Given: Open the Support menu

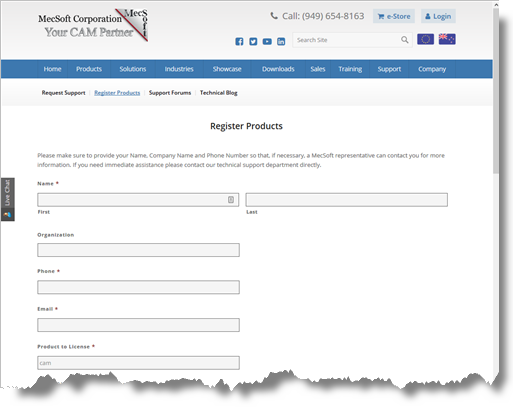Looking at the screenshot, I should (389, 69).
